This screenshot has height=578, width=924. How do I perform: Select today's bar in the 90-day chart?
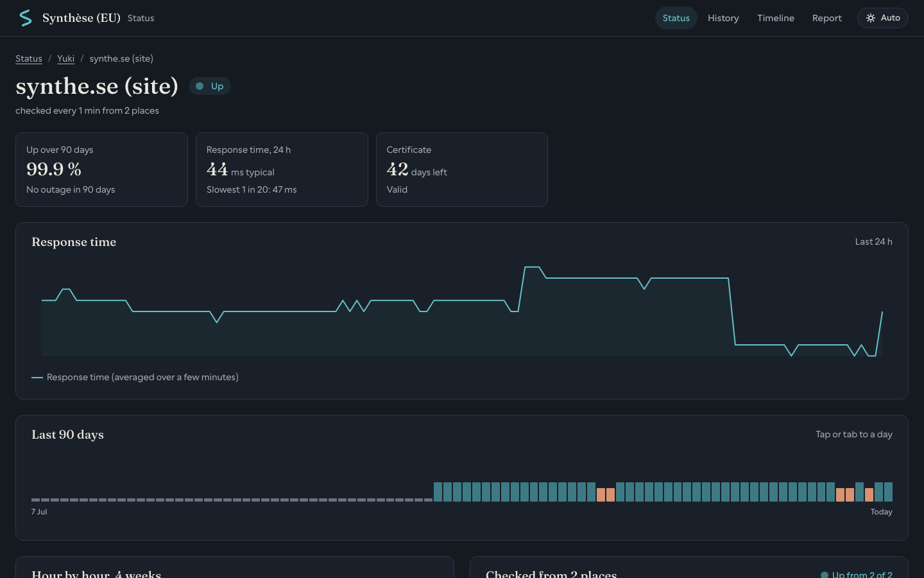[888, 492]
